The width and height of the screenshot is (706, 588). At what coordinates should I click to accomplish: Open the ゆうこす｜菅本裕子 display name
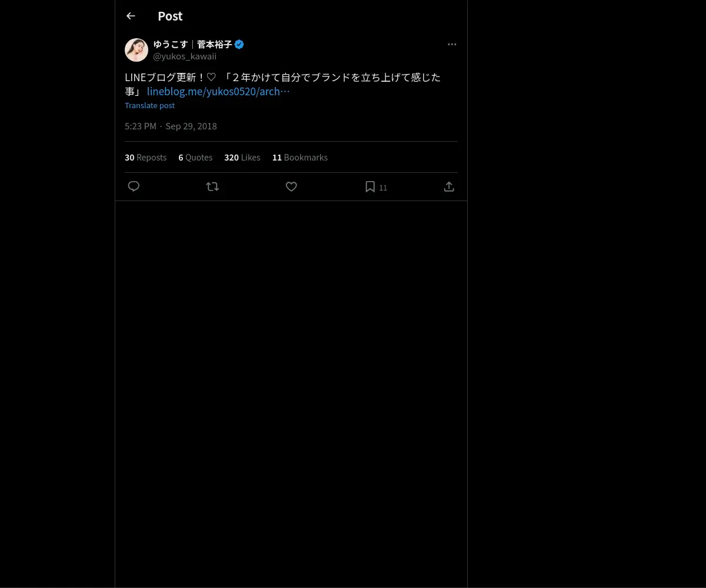point(192,44)
